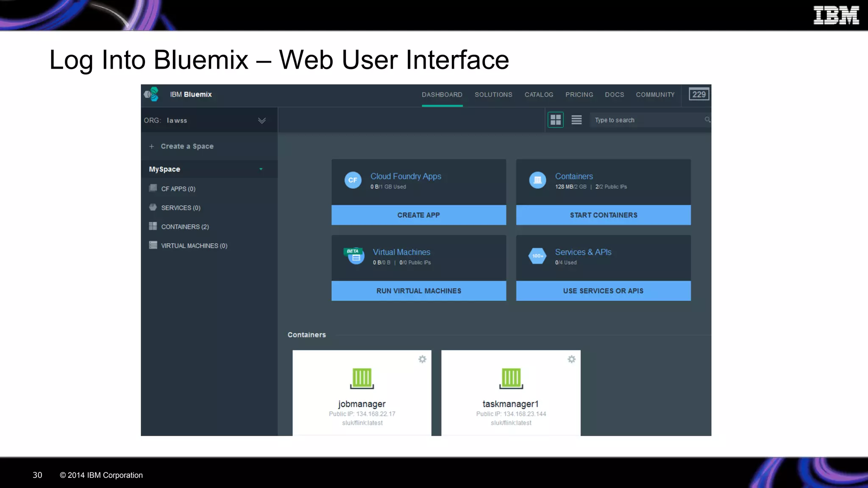Switch to grid tile view
Image resolution: width=868 pixels, height=488 pixels.
556,120
